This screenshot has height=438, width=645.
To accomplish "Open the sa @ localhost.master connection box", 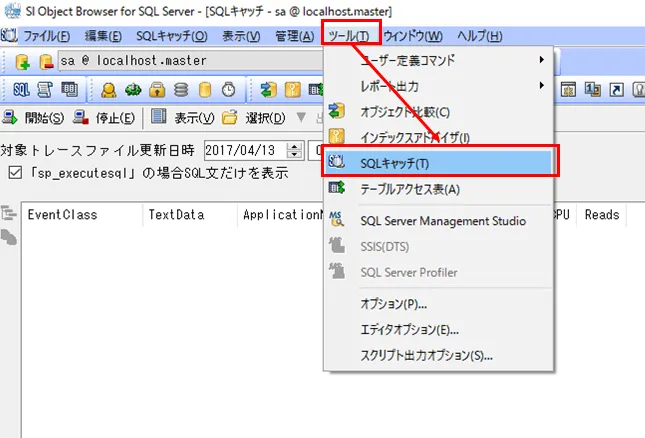I will click(190, 61).
